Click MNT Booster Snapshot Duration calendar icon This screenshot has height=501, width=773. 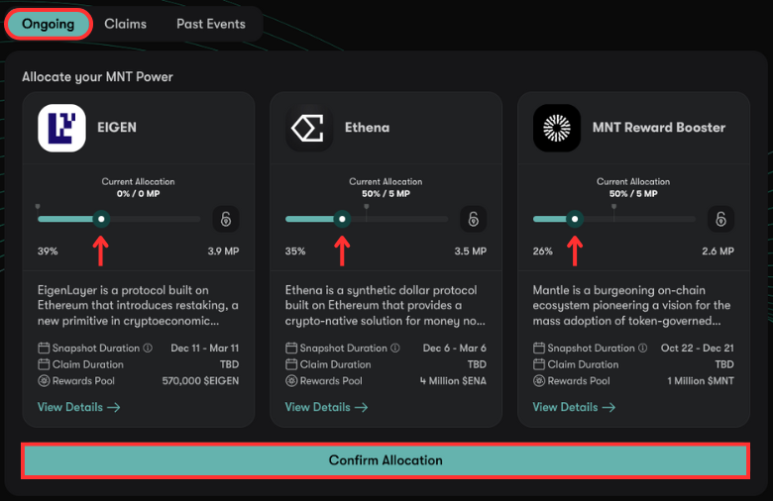click(539, 348)
